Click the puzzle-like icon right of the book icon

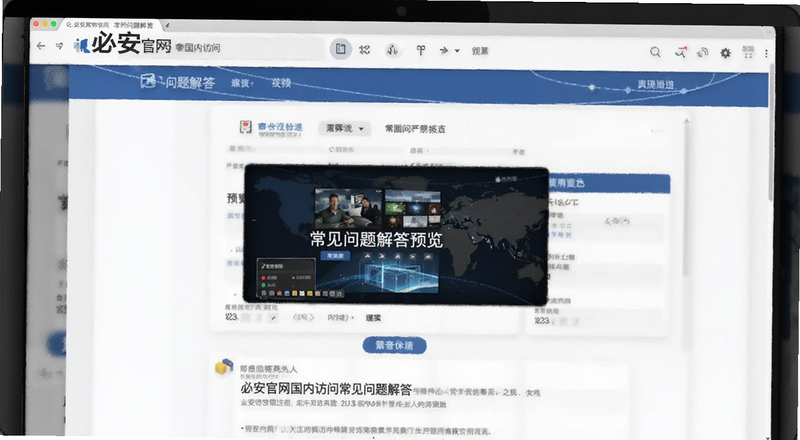(364, 50)
